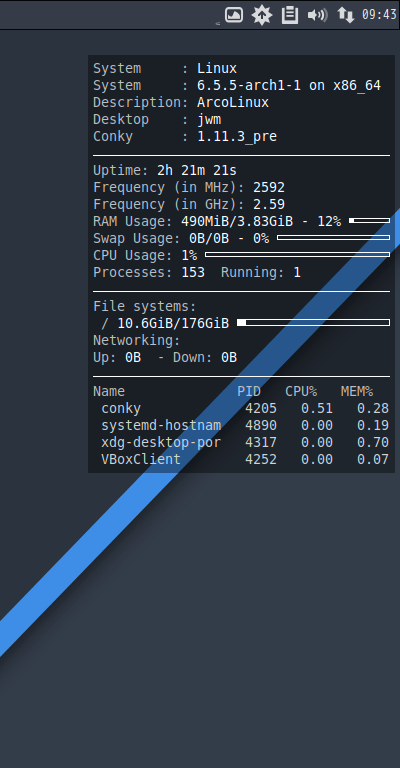Image resolution: width=400 pixels, height=768 pixels.
Task: Click the CPU% column header
Action: pyautogui.click(x=301, y=391)
